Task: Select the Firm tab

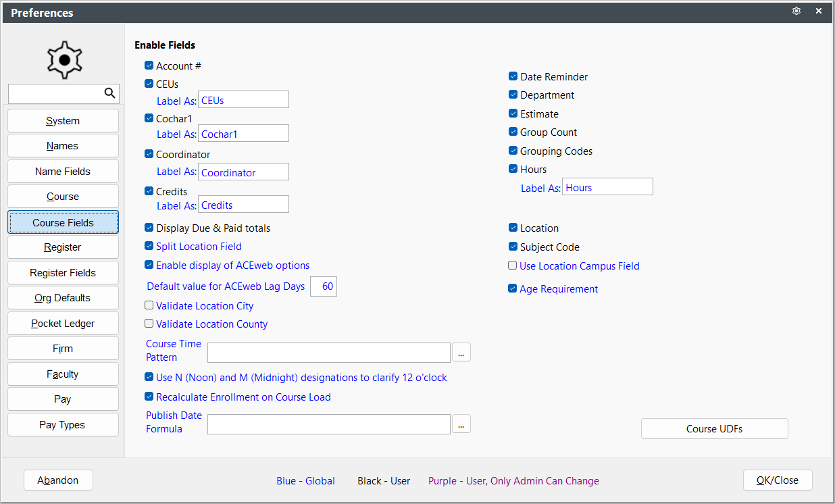Action: (64, 349)
